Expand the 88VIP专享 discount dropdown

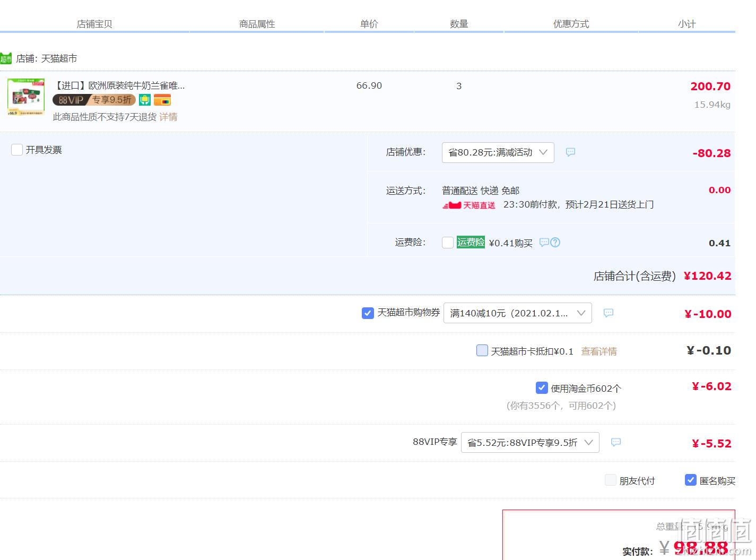click(530, 442)
